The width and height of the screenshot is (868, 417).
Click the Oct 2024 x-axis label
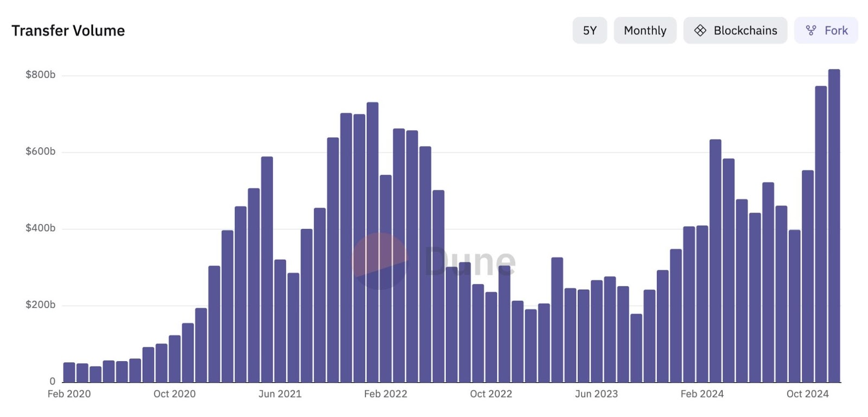[808, 394]
